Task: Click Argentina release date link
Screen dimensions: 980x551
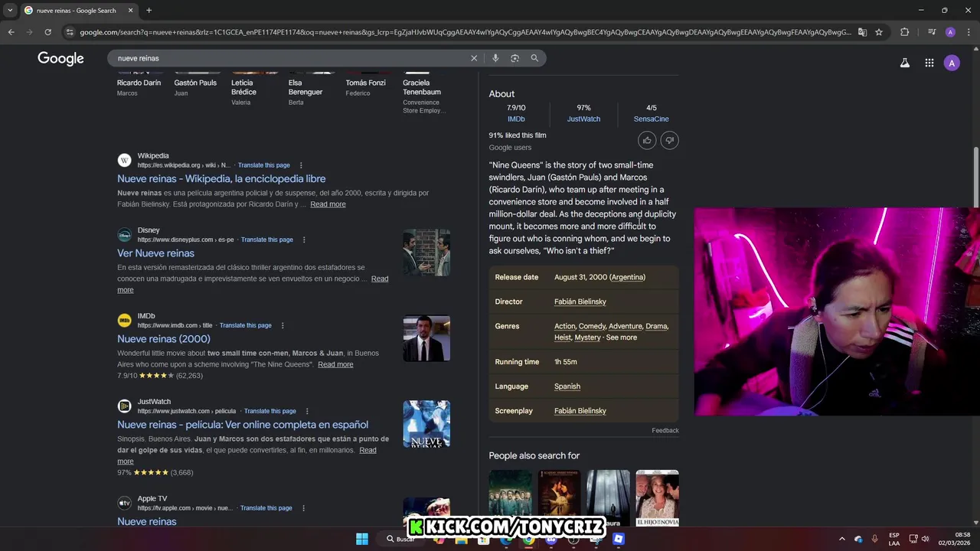Action: [628, 277]
